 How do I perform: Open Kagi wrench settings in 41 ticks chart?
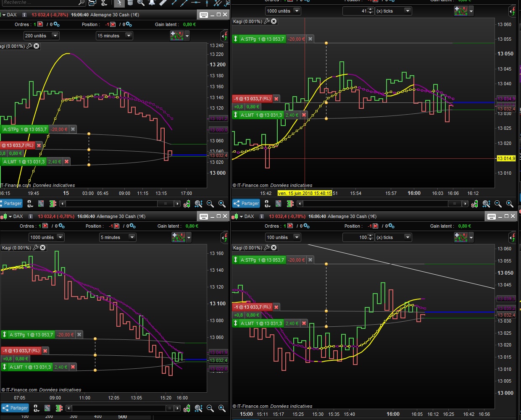[x=266, y=21]
